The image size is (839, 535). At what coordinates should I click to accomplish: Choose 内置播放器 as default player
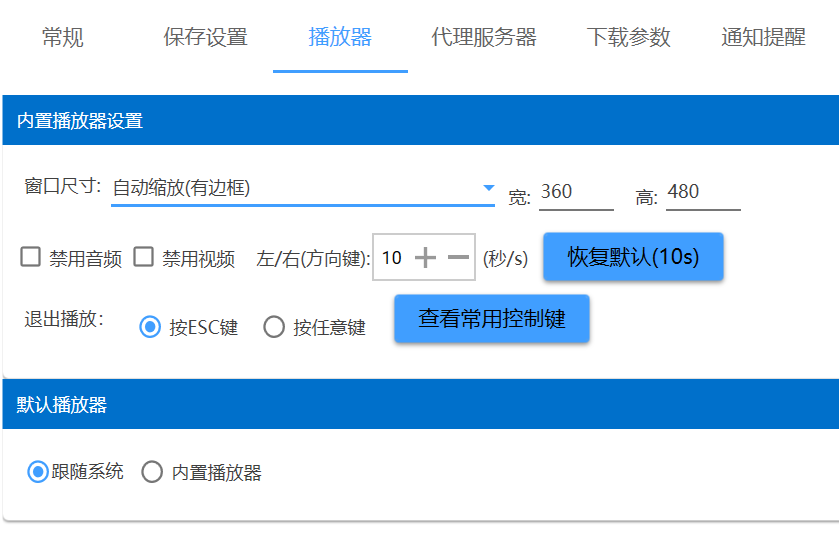[x=152, y=472]
